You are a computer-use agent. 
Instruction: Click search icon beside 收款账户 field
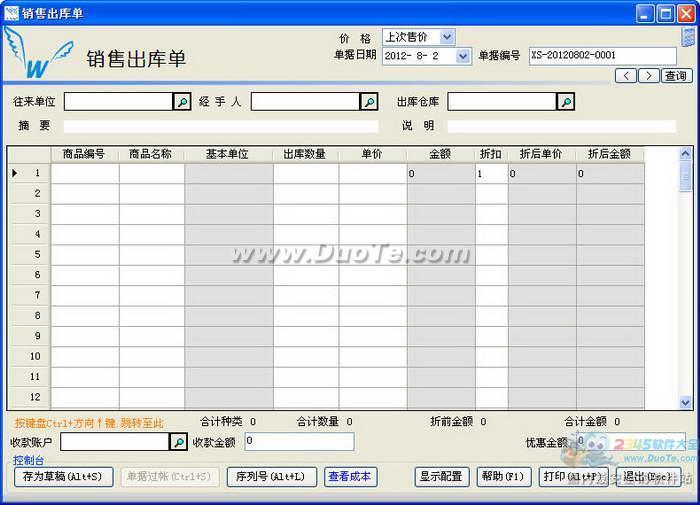pyautogui.click(x=178, y=442)
